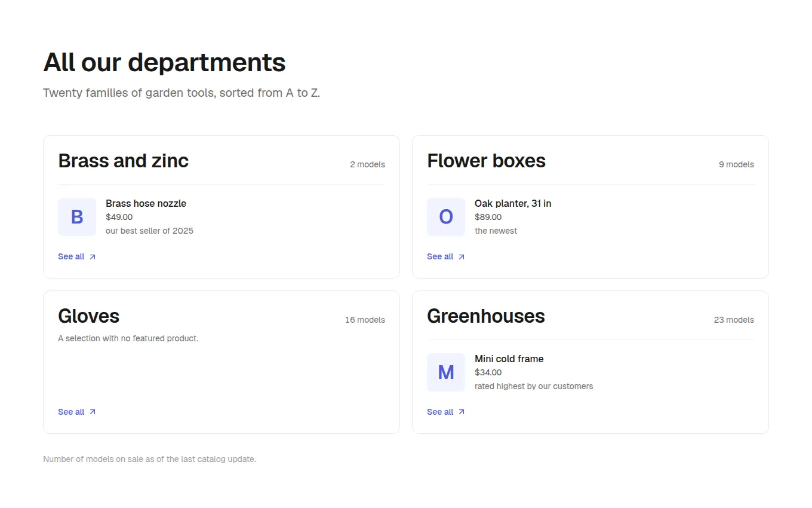
Task: Click the M thumbnail for Mini cold frame
Action: pyautogui.click(x=446, y=372)
